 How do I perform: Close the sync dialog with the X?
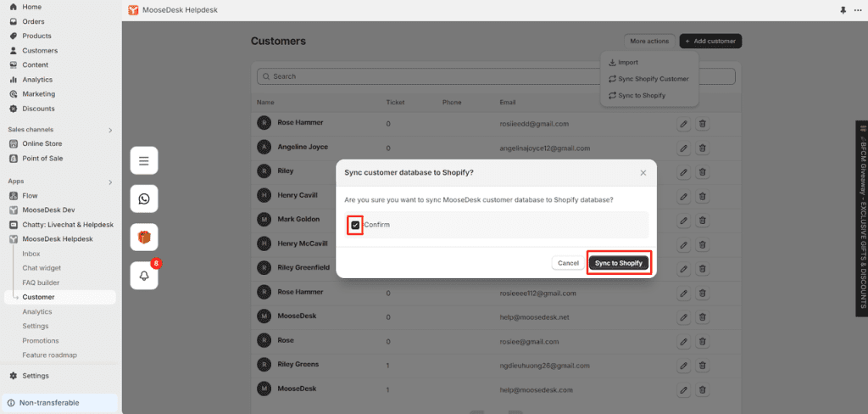[643, 173]
